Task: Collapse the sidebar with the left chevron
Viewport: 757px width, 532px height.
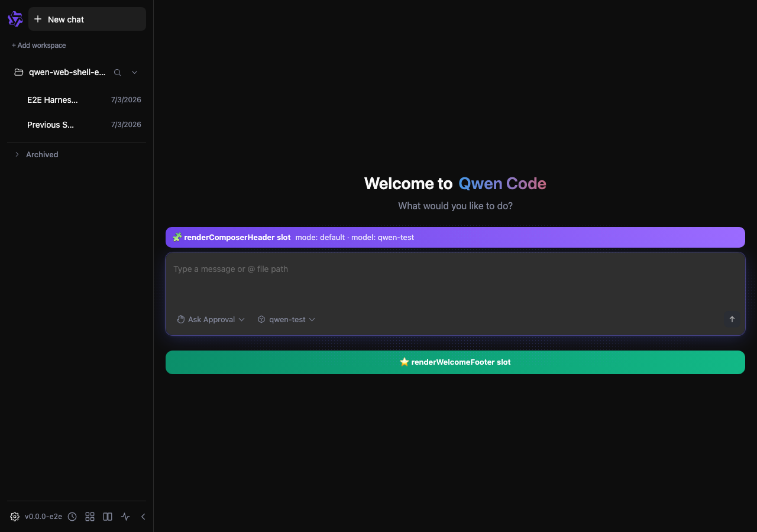Action: (143, 517)
